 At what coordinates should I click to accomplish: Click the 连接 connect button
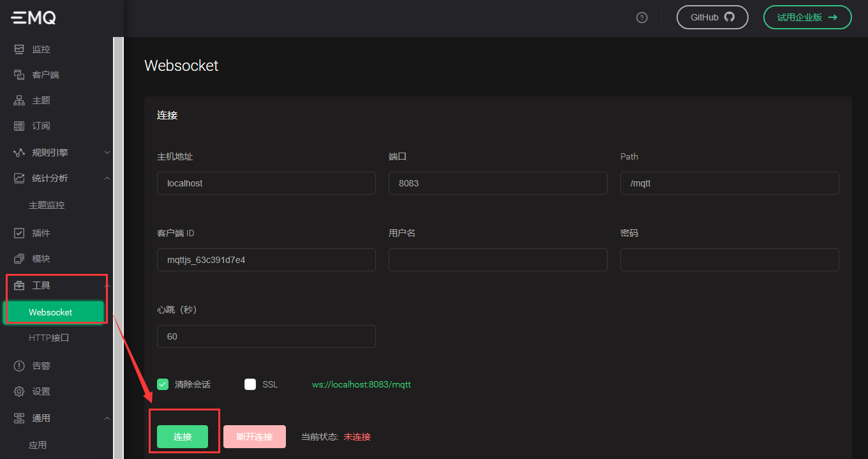click(x=184, y=437)
